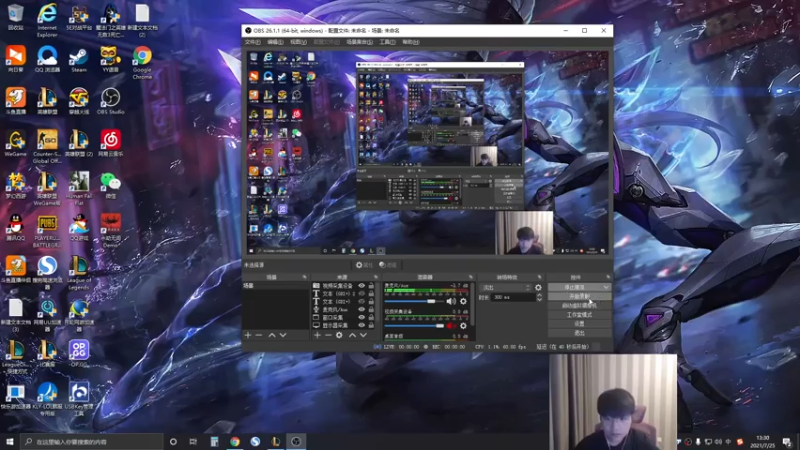Image resolution: width=800 pixels, height=450 pixels.
Task: Open the 帮助 menu in OBS
Action: coord(411,42)
